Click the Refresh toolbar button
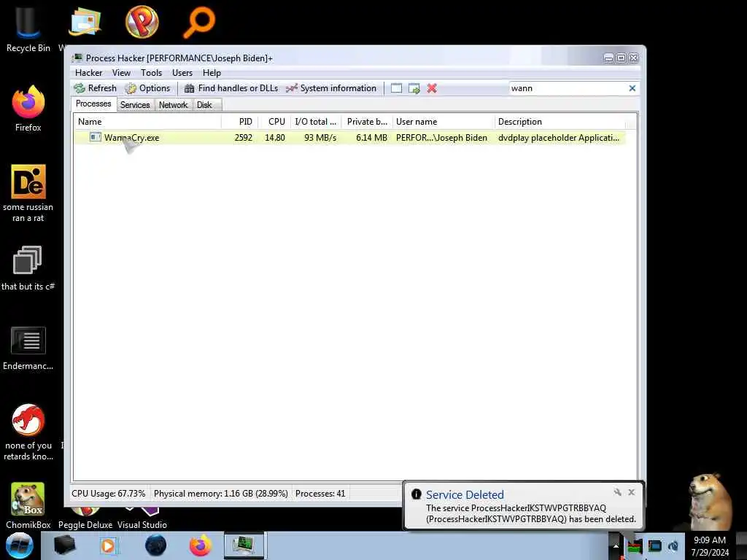The height and width of the screenshot is (560, 747). [x=96, y=88]
